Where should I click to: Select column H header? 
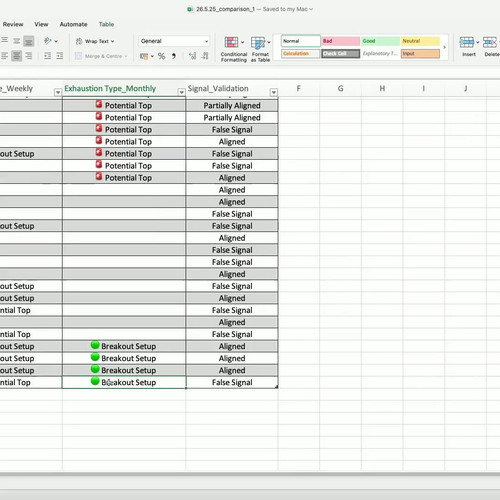[x=382, y=88]
